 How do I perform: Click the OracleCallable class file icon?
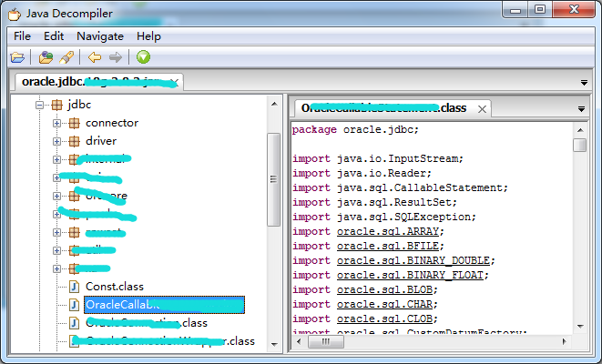(74, 305)
